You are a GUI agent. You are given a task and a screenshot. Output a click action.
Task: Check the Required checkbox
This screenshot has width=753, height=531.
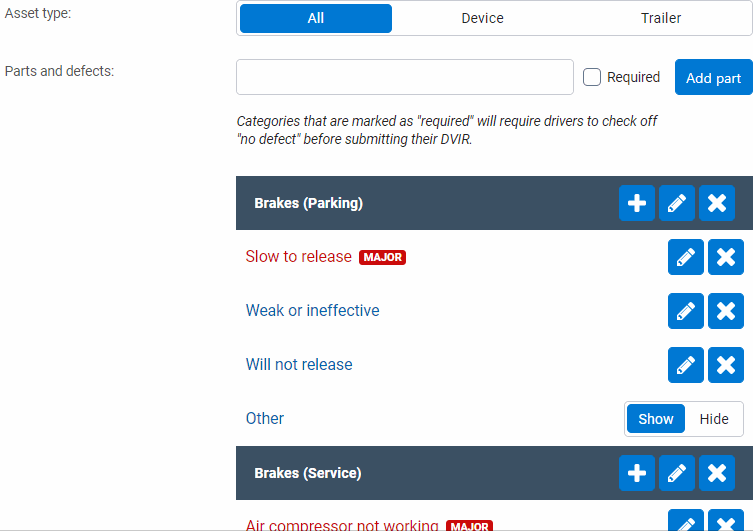point(592,77)
